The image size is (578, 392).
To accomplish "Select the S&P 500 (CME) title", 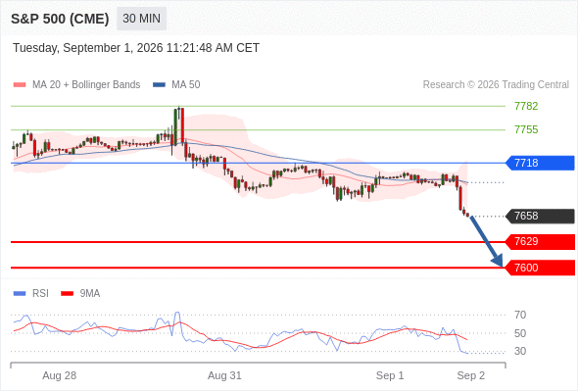I will coord(60,19).
